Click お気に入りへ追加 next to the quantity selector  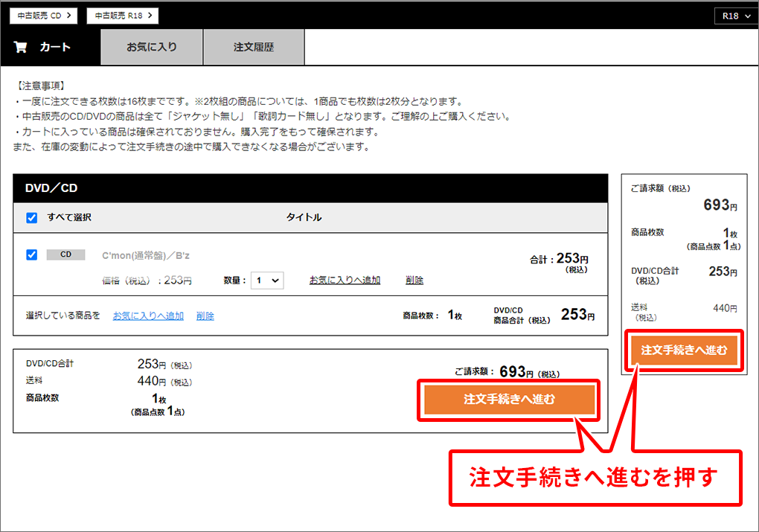point(345,280)
